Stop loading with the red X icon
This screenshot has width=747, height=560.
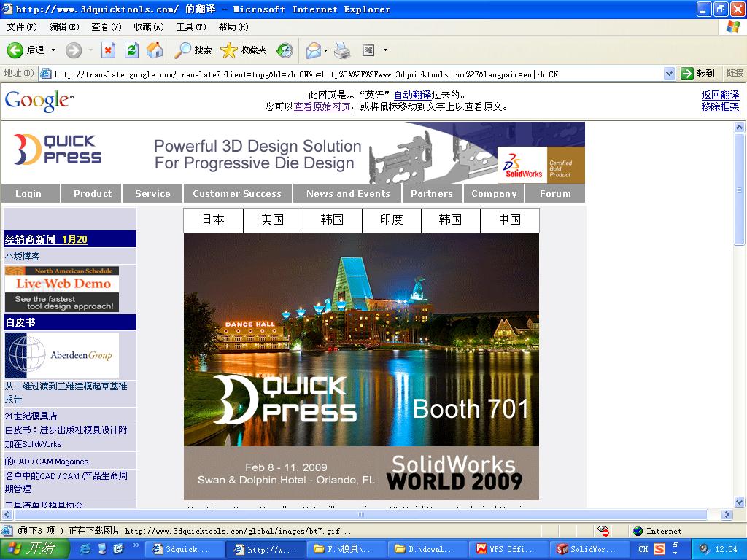tap(109, 50)
